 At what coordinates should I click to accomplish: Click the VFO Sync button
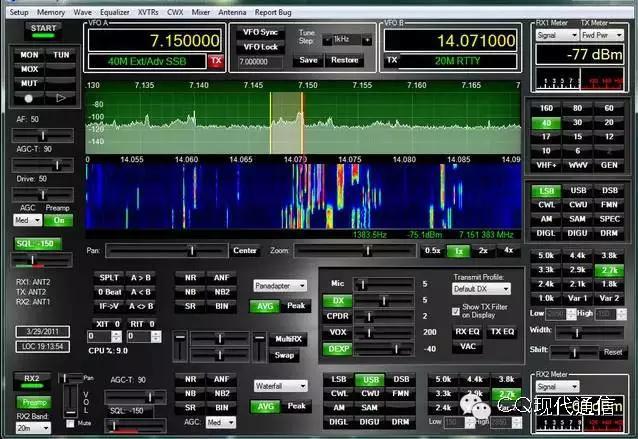point(261,32)
